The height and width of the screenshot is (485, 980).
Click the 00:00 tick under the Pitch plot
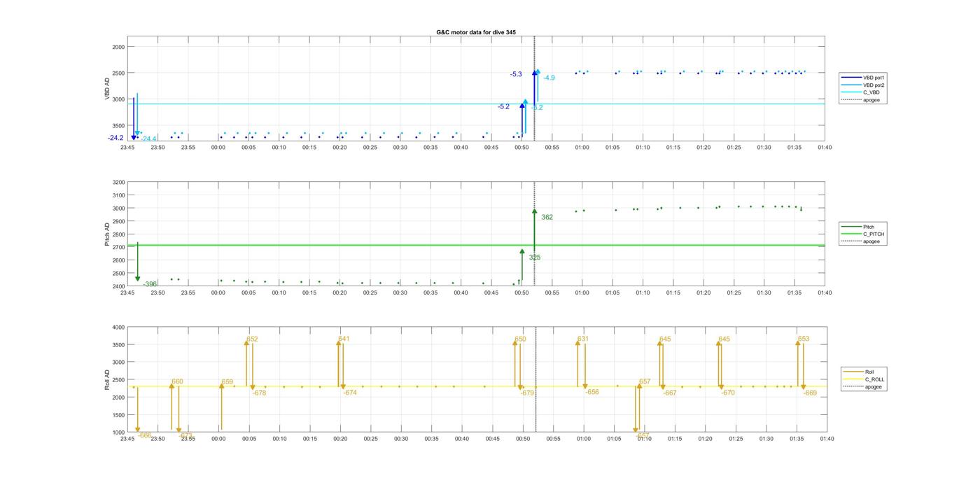[218, 293]
